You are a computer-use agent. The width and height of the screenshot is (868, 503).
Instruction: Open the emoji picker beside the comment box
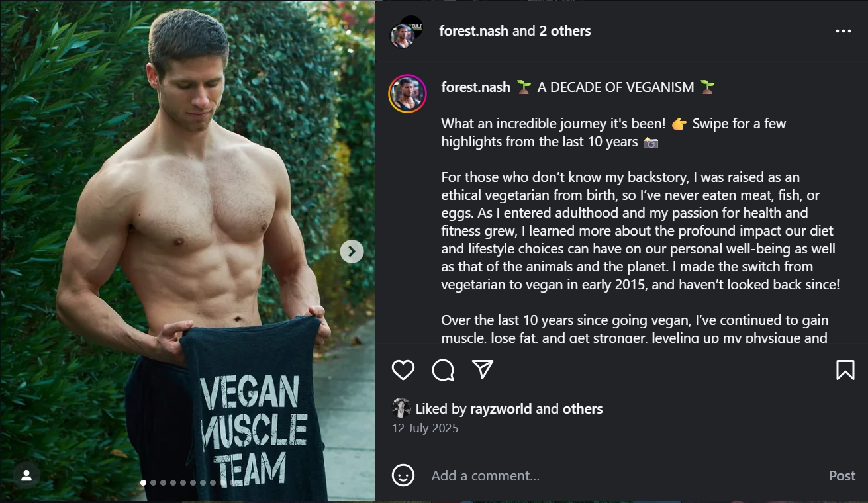tap(403, 475)
